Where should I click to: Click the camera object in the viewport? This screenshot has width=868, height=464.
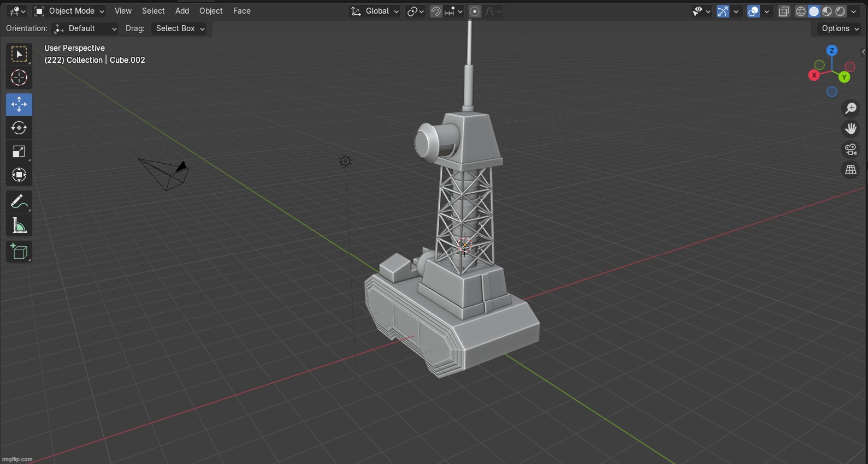coord(165,174)
